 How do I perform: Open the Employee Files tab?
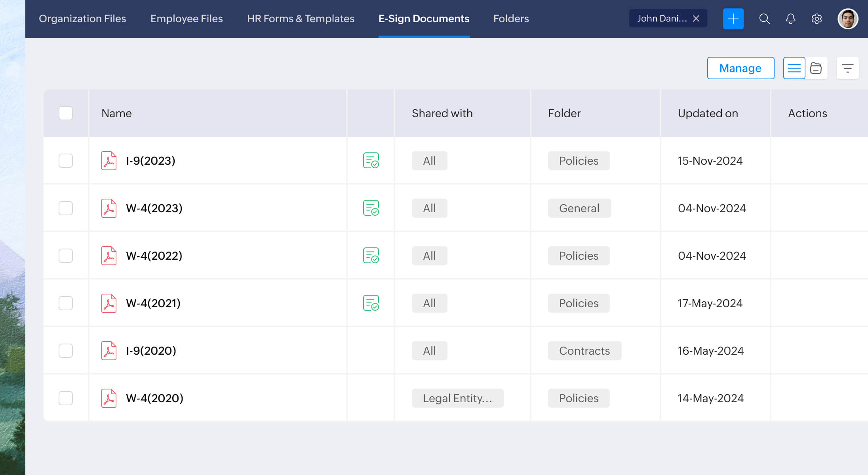point(187,19)
